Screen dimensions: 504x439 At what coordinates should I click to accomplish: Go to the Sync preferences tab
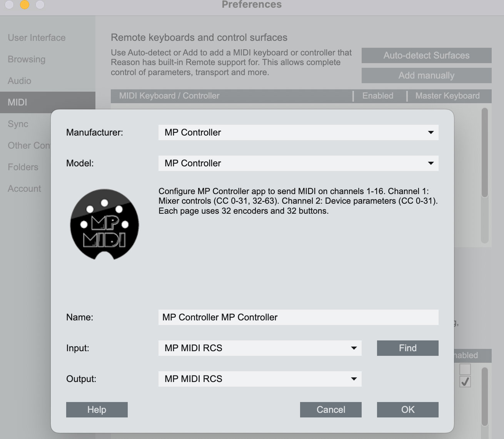coord(18,124)
